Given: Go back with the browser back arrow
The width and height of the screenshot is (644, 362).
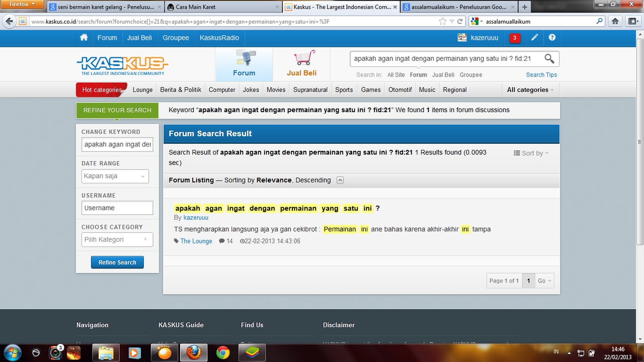Looking at the screenshot, I should [x=9, y=22].
